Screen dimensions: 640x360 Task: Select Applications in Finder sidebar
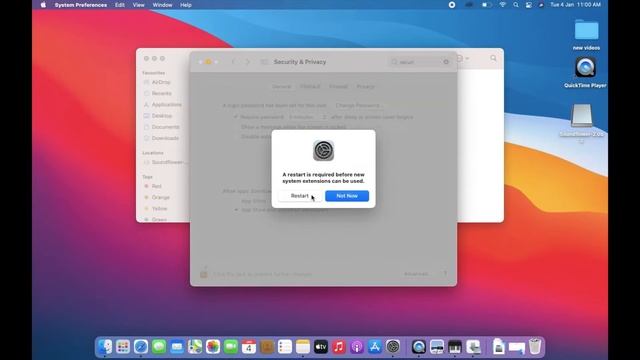166,105
